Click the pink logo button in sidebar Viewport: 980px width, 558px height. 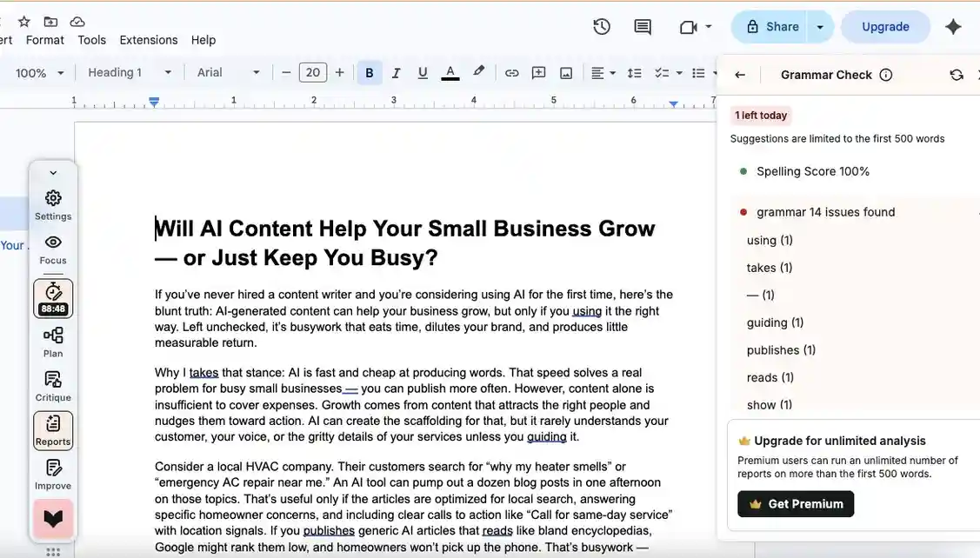point(53,519)
